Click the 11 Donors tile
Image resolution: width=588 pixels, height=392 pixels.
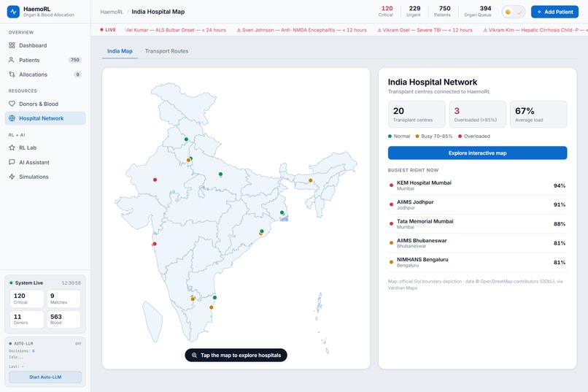(27, 319)
